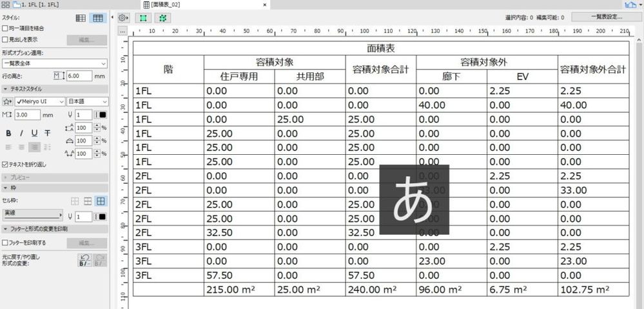Viewport: 644px width, 309px height.
Task: Undo the last format change
Action: click(84, 261)
